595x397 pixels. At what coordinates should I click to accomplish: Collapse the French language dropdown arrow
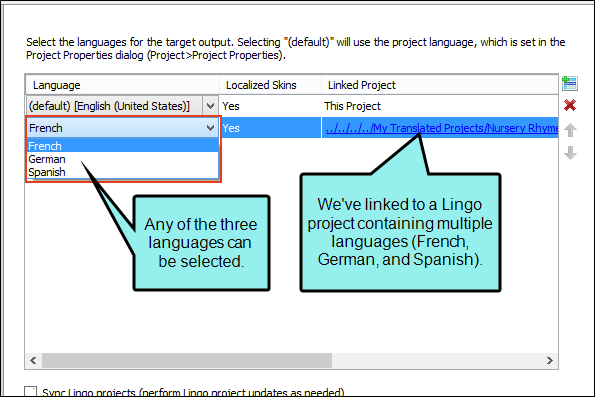(210, 128)
